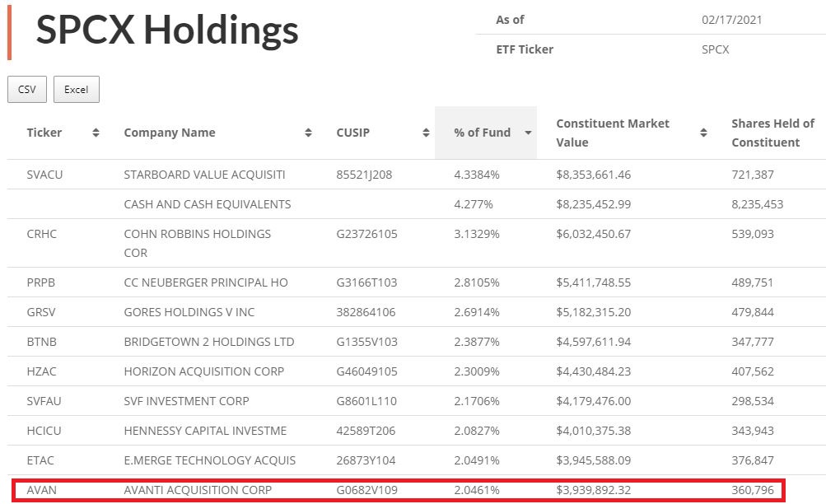Sort table by Ticker column arrows

pyautogui.click(x=96, y=133)
